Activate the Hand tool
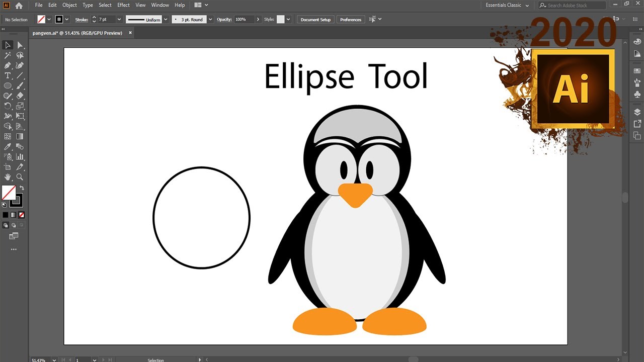 tap(8, 177)
